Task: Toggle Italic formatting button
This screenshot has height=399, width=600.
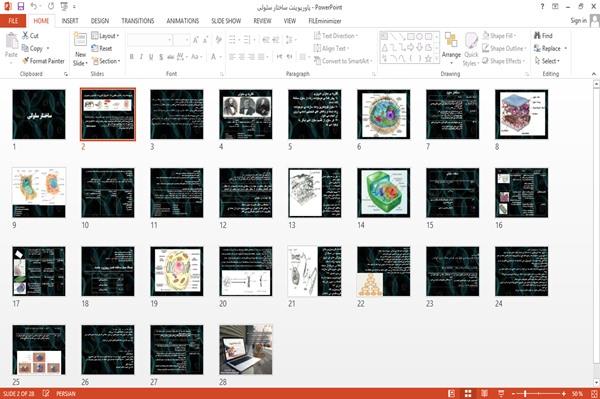Action: tap(141, 57)
